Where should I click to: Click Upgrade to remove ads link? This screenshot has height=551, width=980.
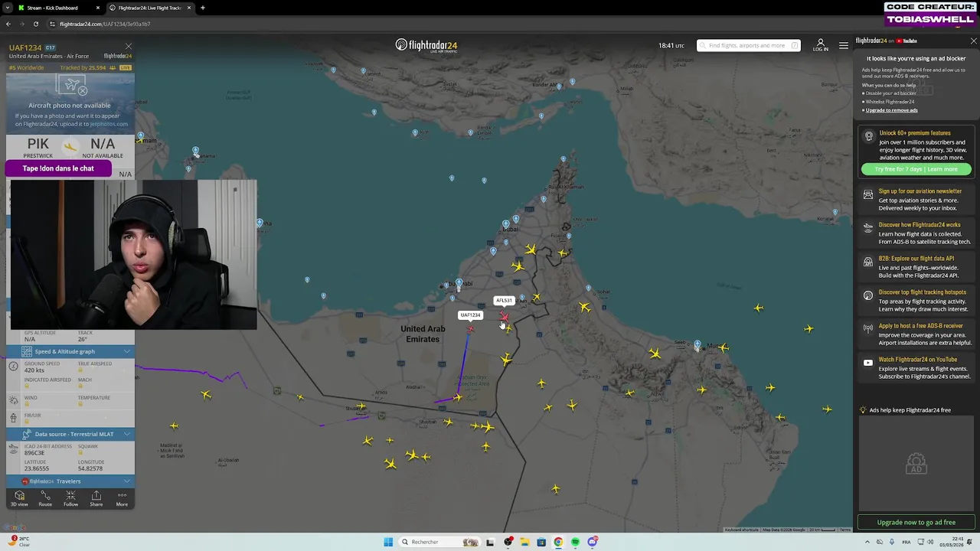tap(891, 110)
